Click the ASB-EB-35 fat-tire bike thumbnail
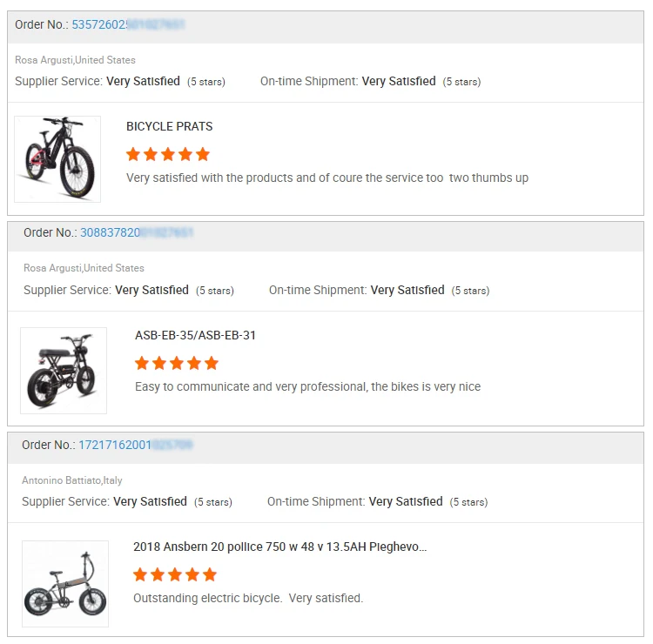This screenshot has height=644, width=653. pyautogui.click(x=64, y=371)
